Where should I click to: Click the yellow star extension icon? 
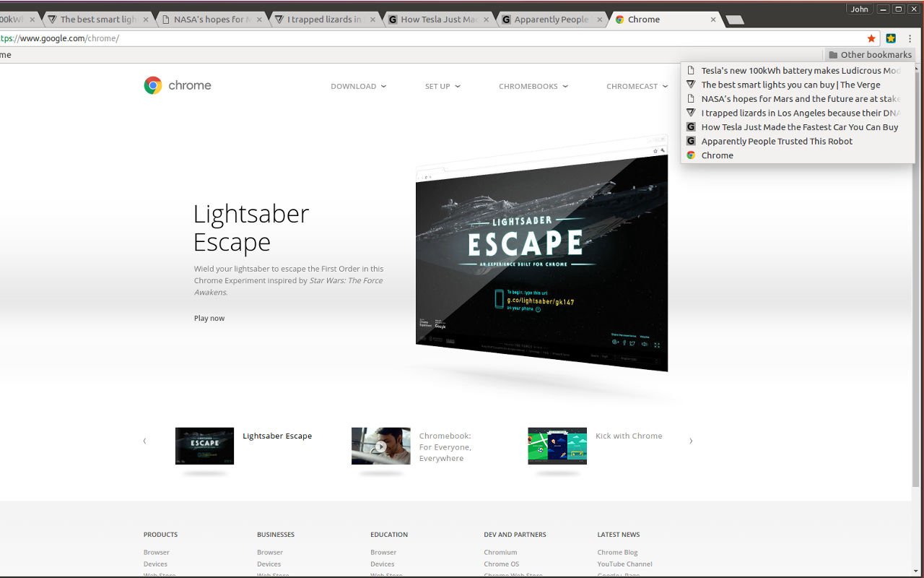pos(891,38)
